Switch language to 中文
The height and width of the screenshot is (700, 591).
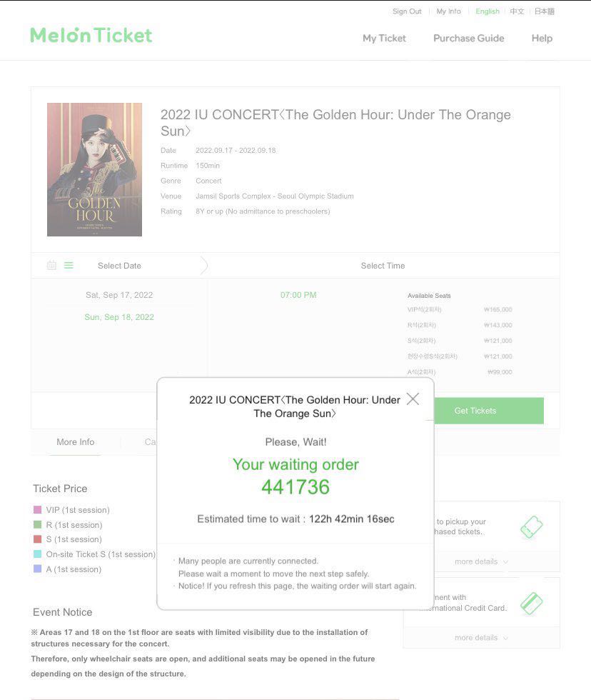[517, 11]
